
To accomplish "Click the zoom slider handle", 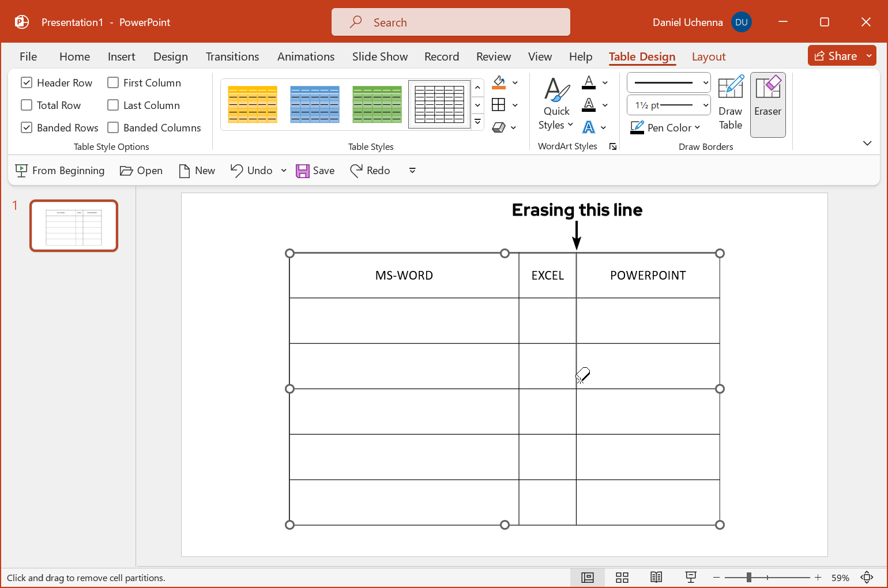I will pos(748,578).
